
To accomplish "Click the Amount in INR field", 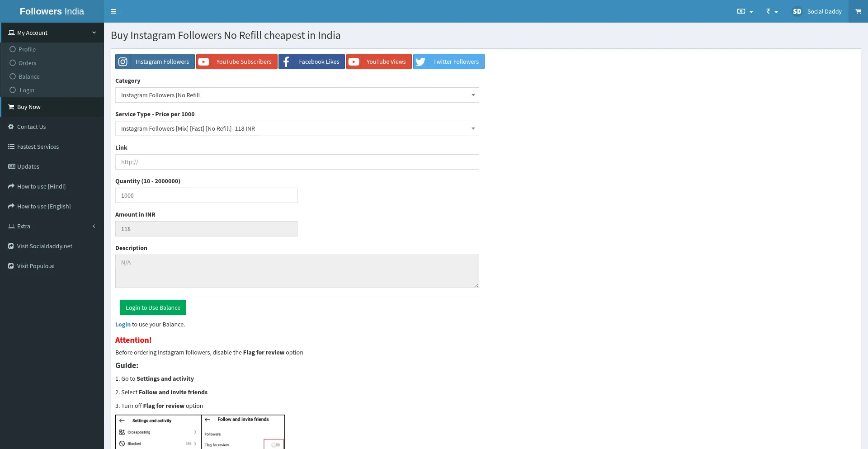I will pos(206,229).
